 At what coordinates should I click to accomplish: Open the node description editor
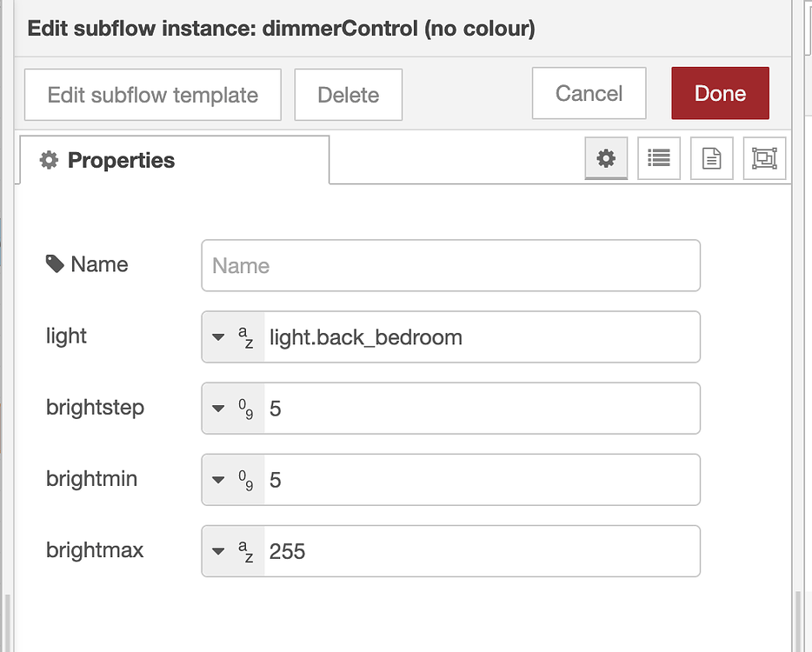click(711, 158)
